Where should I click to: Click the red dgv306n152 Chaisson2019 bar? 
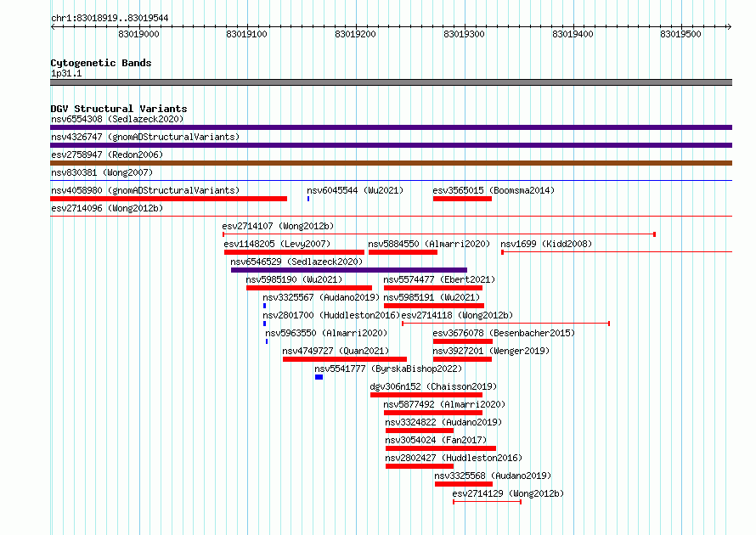click(x=426, y=395)
